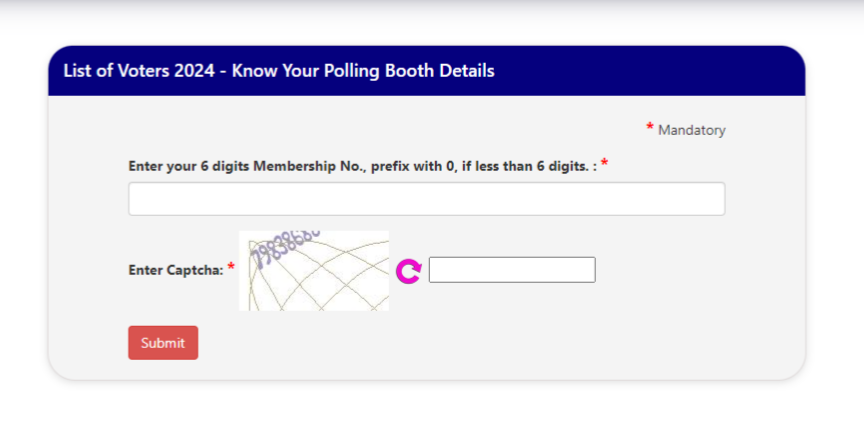Click the red asterisk after Enter Captcha
Viewport: 864px width, 442px height.
tap(231, 267)
